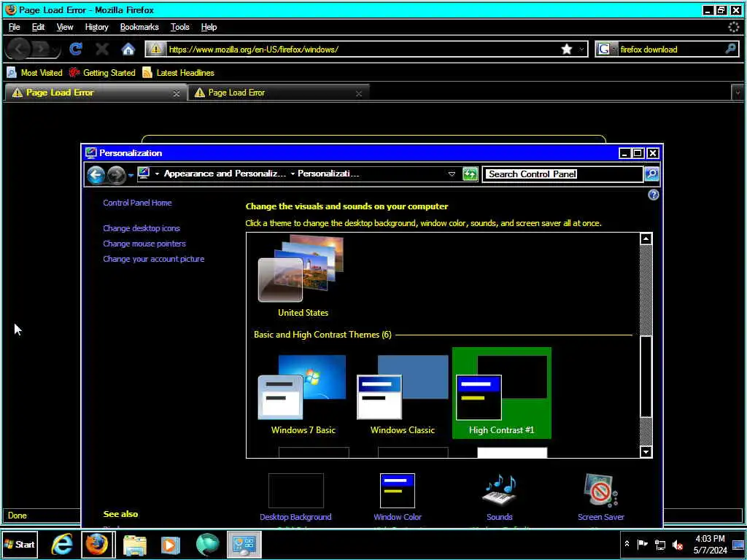Click Change mouse pointers link

click(144, 244)
